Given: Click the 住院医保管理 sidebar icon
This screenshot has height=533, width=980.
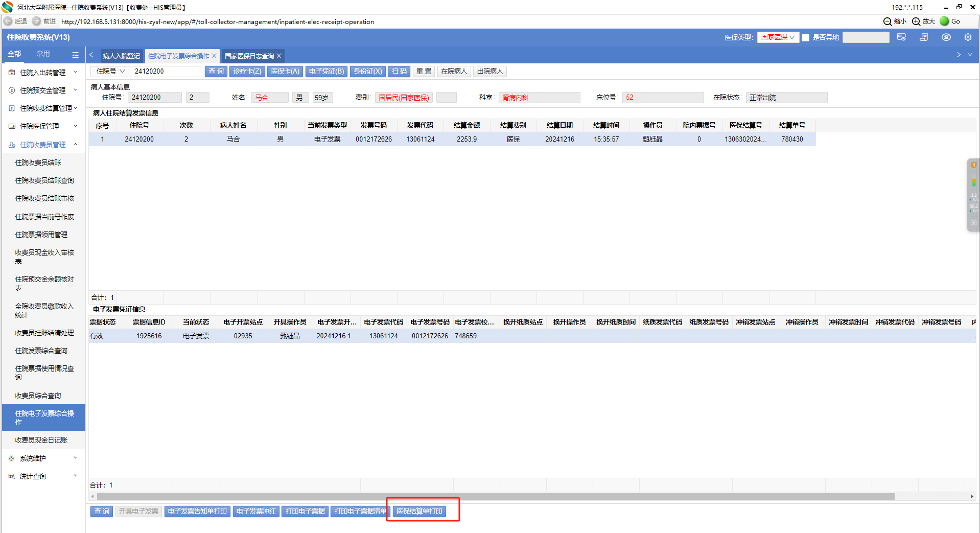Looking at the screenshot, I should tap(12, 126).
